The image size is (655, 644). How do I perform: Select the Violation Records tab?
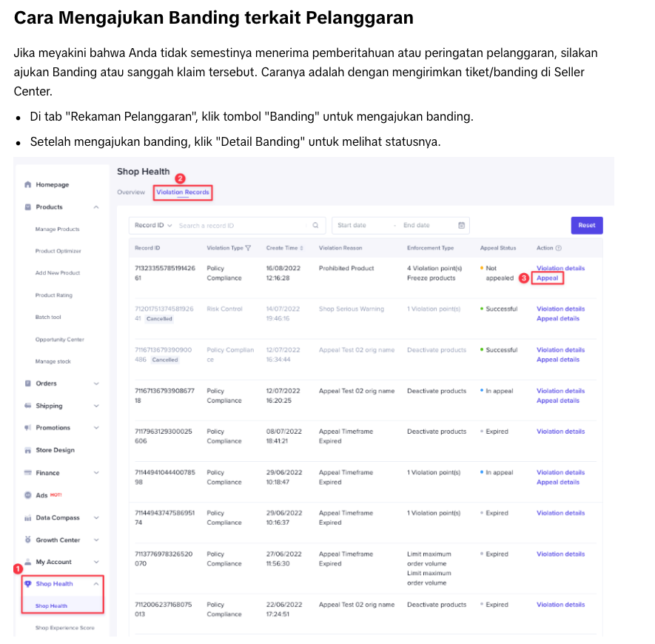point(183,192)
